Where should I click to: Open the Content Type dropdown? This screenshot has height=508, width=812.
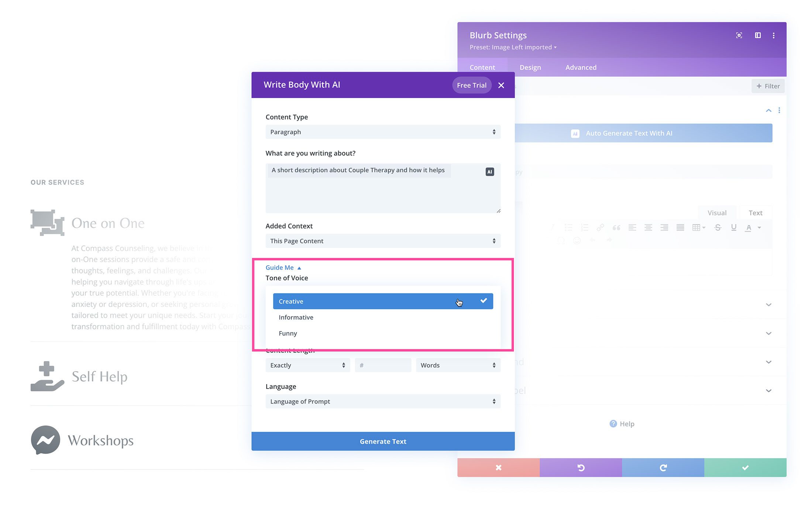[x=383, y=132]
